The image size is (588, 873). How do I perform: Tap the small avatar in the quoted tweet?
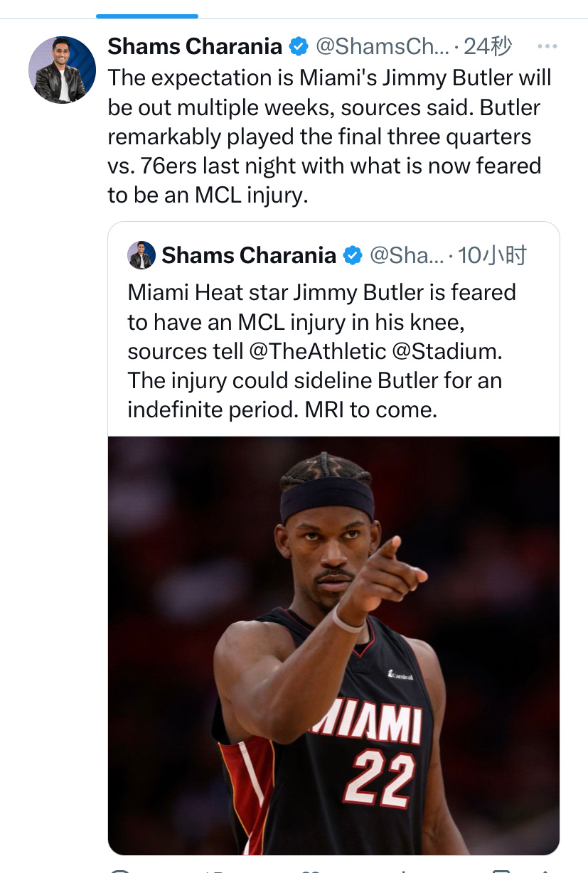coord(141,255)
